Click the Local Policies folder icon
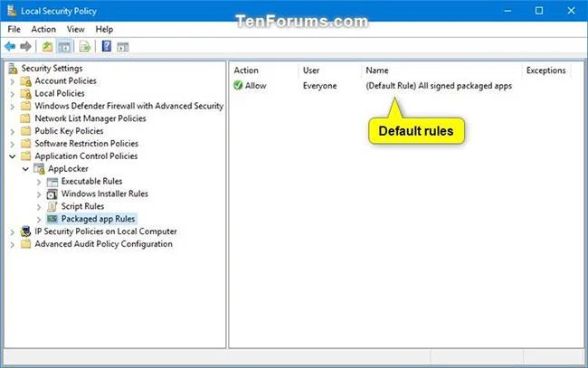The height and width of the screenshot is (368, 588). (x=26, y=93)
